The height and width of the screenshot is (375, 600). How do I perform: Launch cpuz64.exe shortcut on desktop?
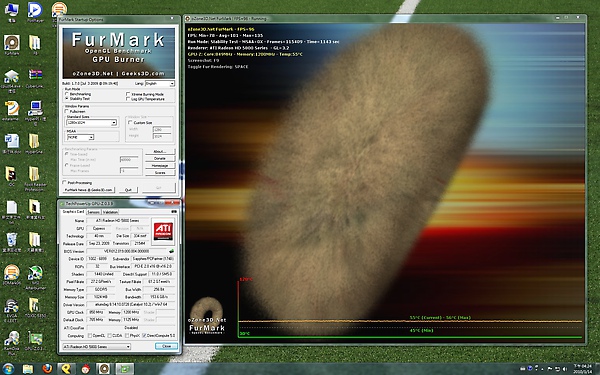point(11,80)
